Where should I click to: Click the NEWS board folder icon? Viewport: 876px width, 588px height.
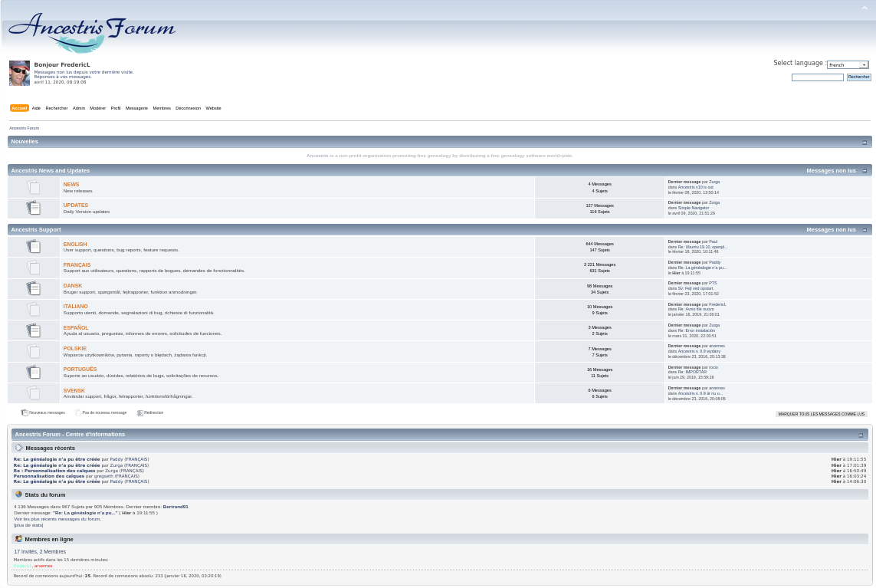(34, 187)
